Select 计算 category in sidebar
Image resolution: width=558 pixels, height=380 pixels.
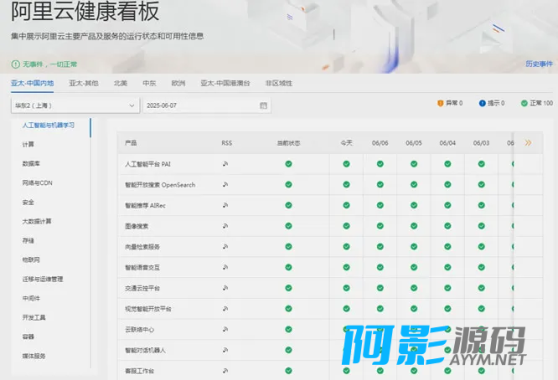pos(28,144)
